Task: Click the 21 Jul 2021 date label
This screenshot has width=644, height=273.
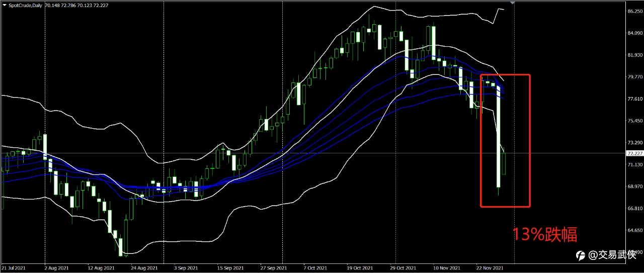Action: click(14, 268)
